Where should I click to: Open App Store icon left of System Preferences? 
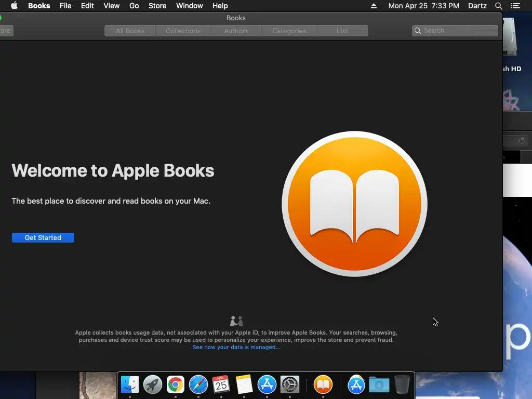(x=267, y=384)
